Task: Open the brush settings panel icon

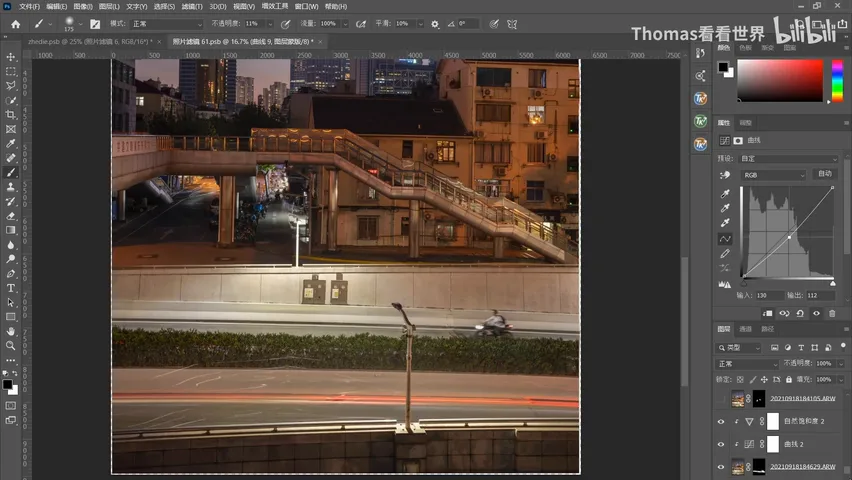Action: click(95, 24)
